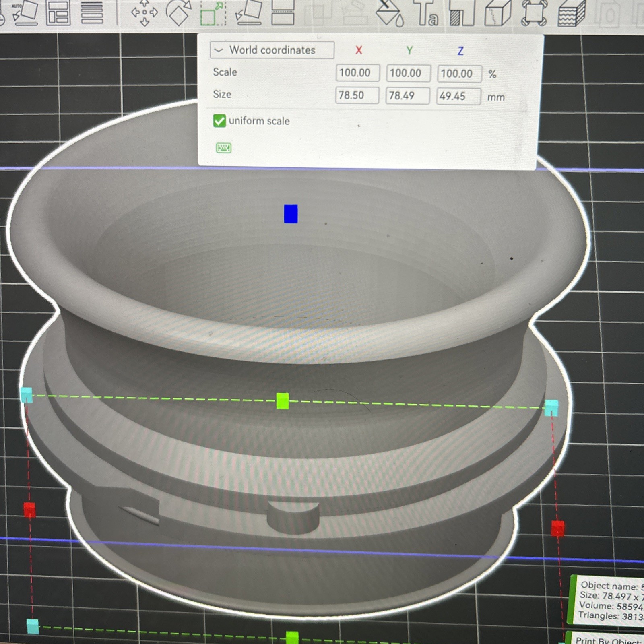Click the Size Z field showing 49.45
Screen dimensions: 644x644
pyautogui.click(x=458, y=96)
